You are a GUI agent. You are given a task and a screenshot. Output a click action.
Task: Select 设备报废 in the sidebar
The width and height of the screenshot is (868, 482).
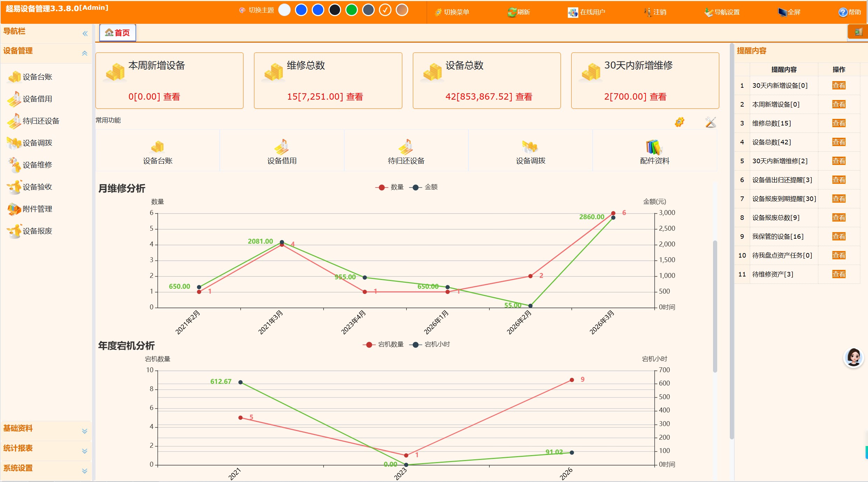point(37,231)
